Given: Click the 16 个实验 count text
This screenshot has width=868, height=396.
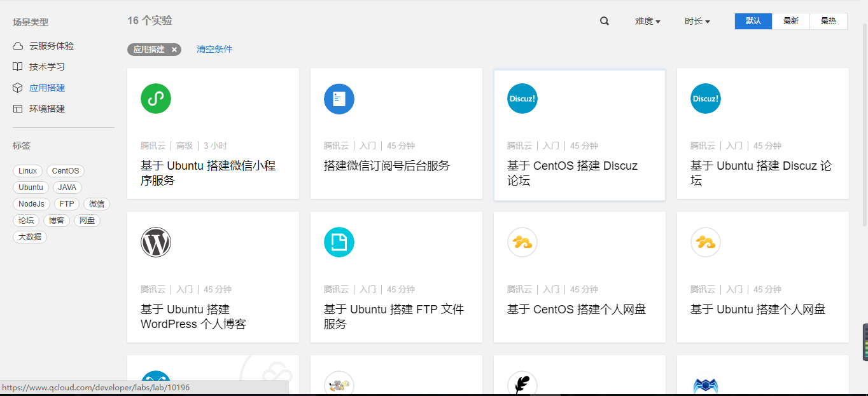Looking at the screenshot, I should point(150,20).
